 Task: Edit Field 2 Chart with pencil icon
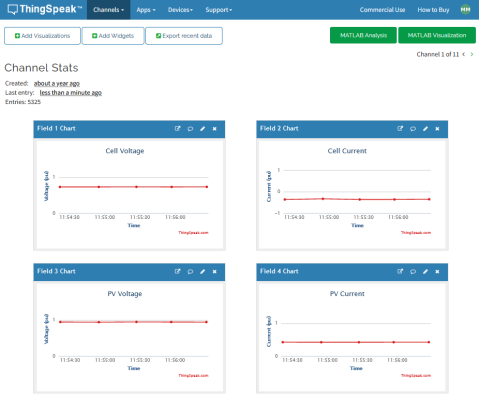(425, 129)
